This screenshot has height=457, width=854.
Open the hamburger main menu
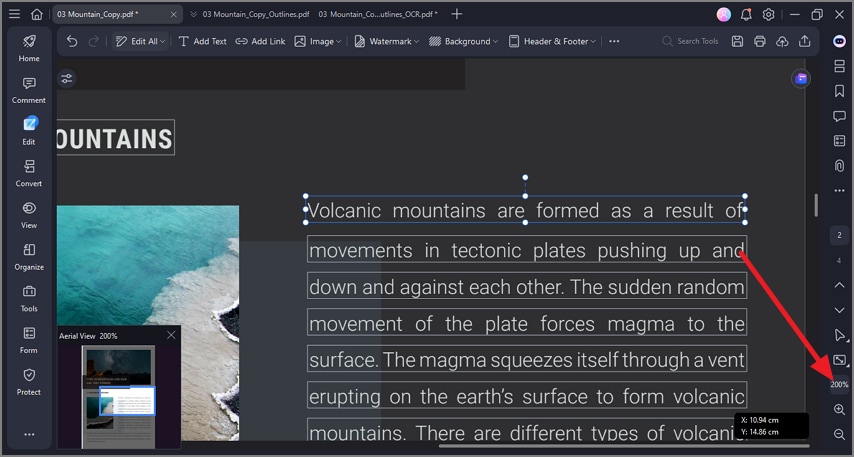click(x=14, y=14)
